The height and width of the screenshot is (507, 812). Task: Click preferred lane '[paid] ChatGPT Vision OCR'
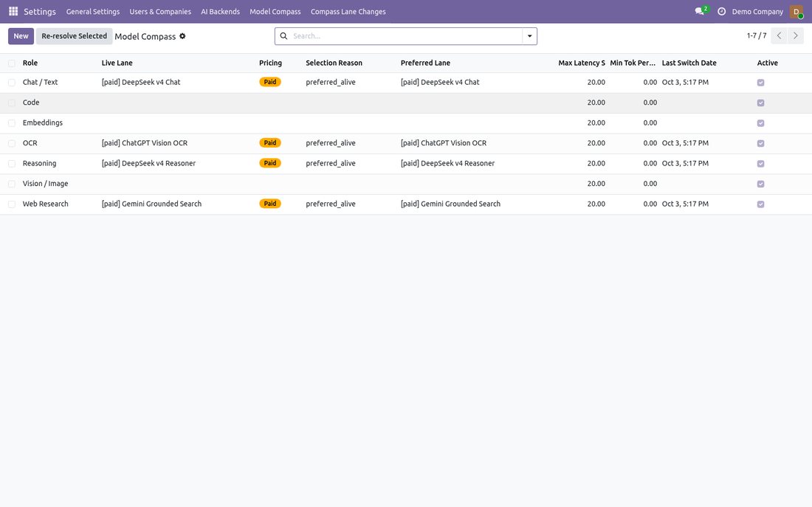tap(444, 143)
